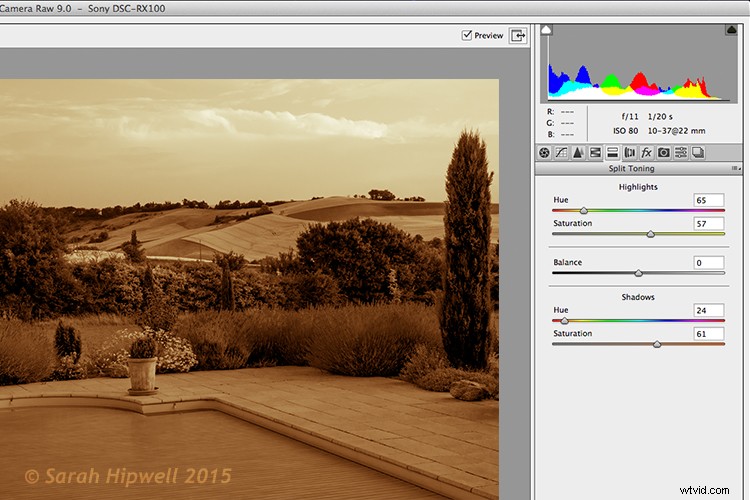Click the Shadows Hue slider

pos(639,321)
